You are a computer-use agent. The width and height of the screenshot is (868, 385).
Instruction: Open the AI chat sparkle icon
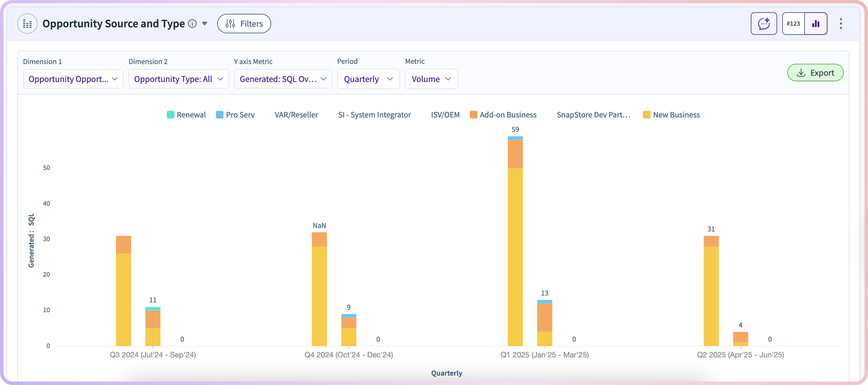click(x=764, y=24)
